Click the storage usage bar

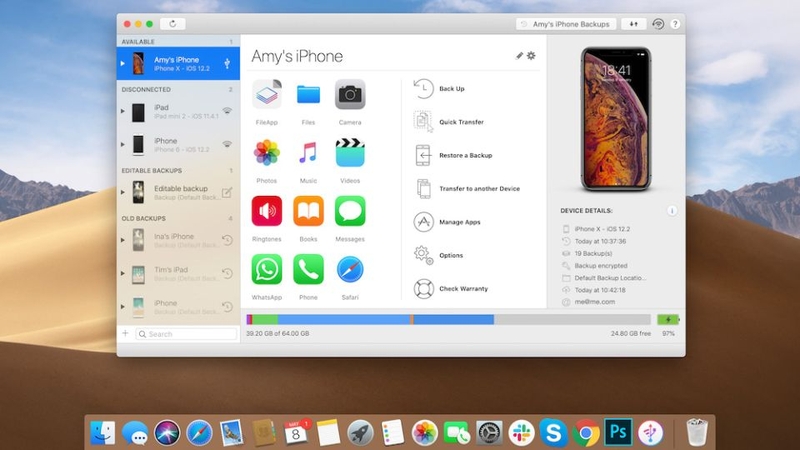pyautogui.click(x=448, y=319)
